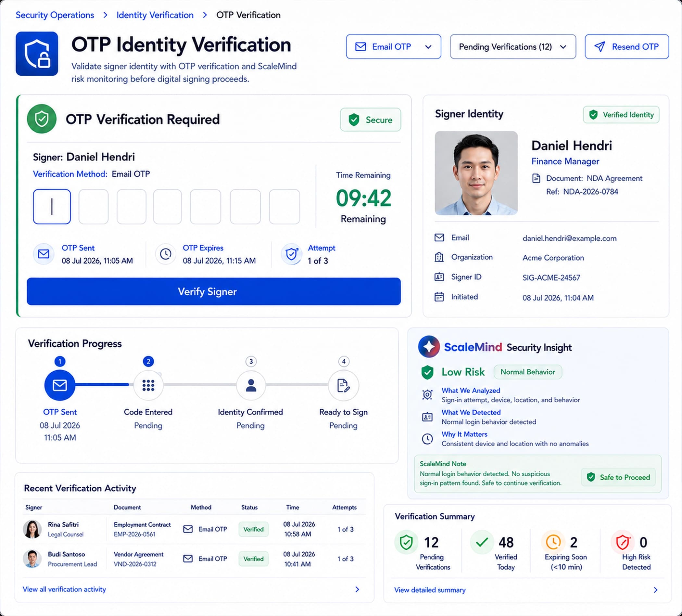Viewport: 682px width, 616px height.
Task: Click the ScaleMind star logo icon
Action: (x=429, y=347)
